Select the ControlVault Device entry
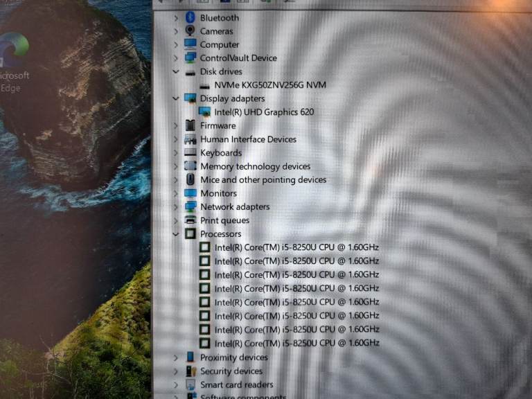Screen dimensions: 532x399 [238, 58]
